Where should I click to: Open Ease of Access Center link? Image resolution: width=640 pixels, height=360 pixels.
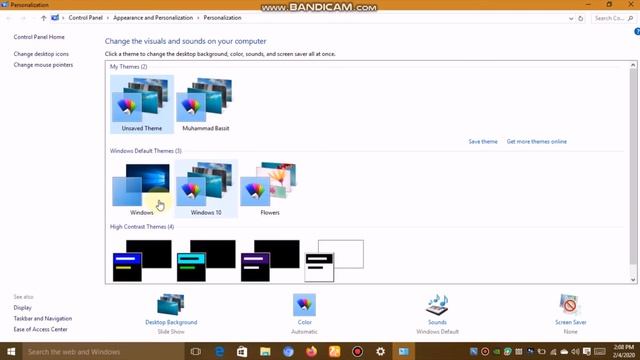[x=40, y=329]
